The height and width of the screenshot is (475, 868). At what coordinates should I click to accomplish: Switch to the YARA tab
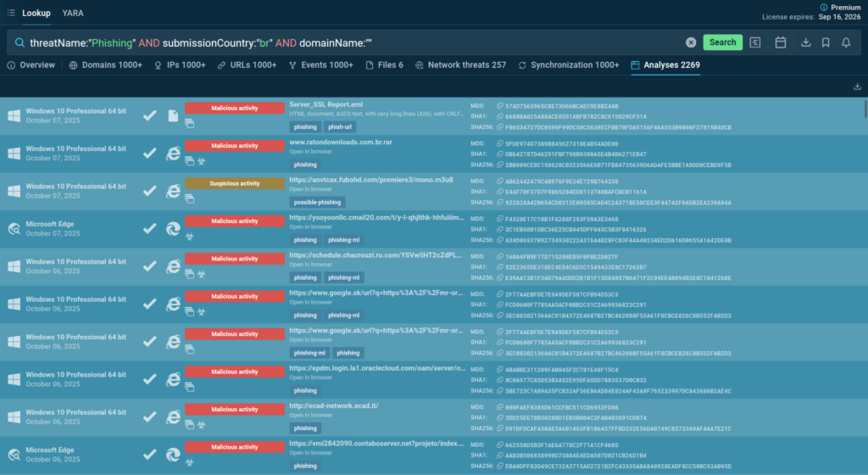click(x=73, y=14)
